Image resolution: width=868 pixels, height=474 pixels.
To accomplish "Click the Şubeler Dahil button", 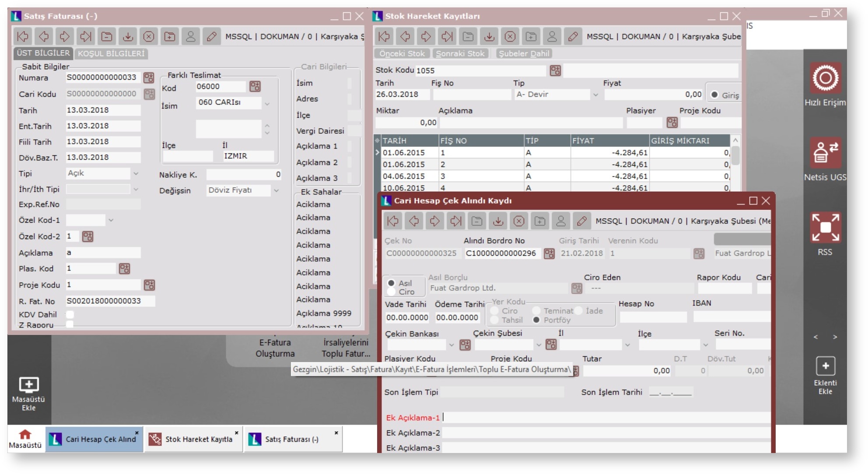I will pyautogui.click(x=524, y=53).
